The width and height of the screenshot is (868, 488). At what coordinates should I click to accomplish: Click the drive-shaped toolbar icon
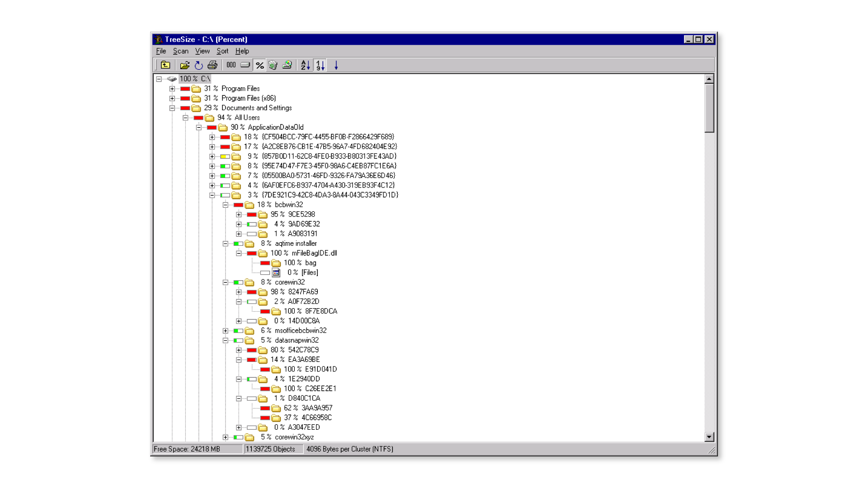pos(245,65)
